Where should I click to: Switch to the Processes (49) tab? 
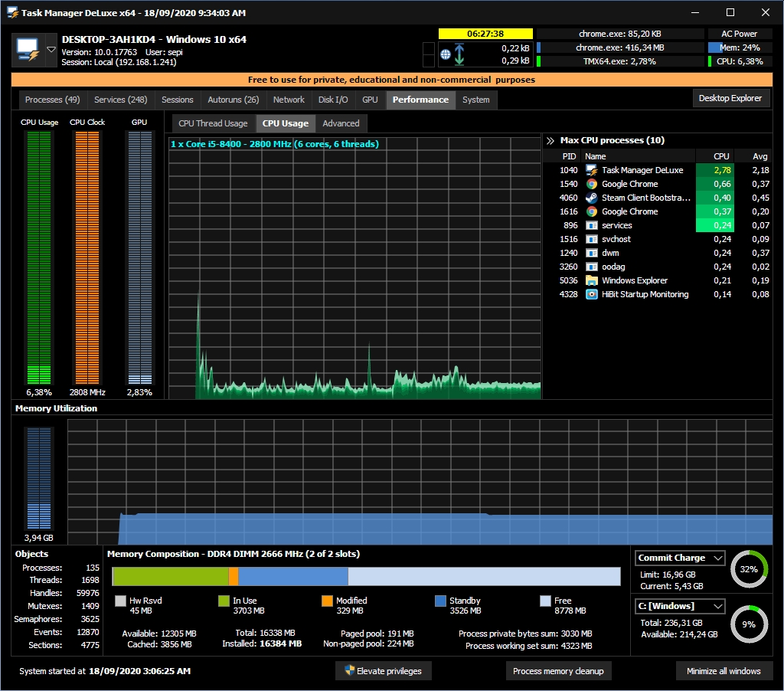52,100
